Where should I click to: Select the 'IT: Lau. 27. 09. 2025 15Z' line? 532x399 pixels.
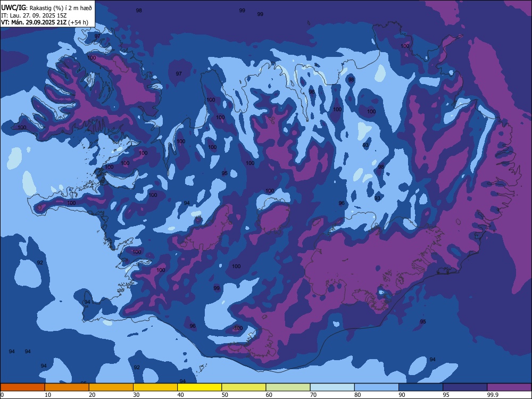pyautogui.click(x=34, y=15)
